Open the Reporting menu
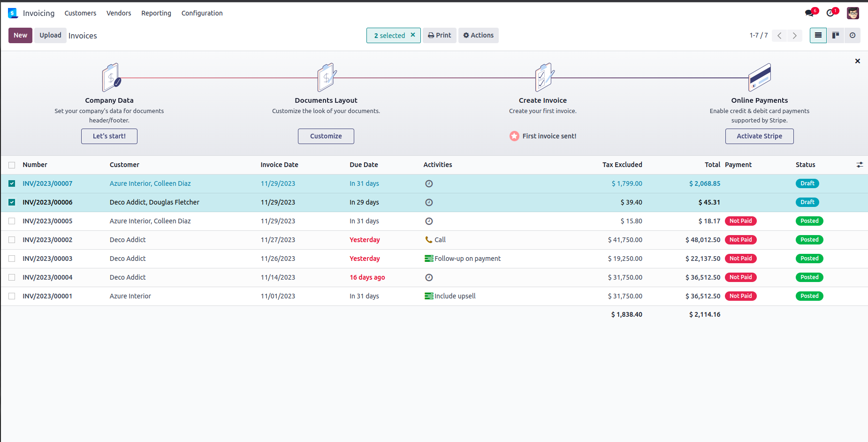The height and width of the screenshot is (442, 868). point(156,13)
